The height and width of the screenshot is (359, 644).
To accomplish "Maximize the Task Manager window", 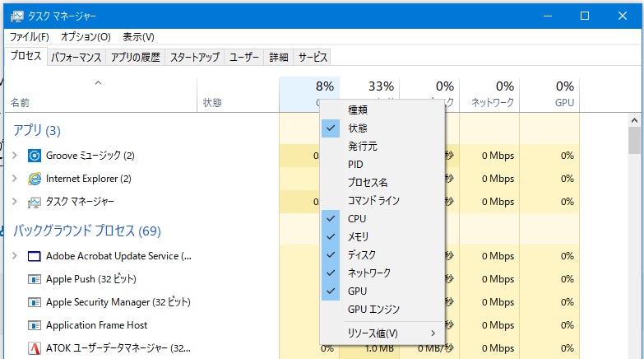I will click(x=585, y=16).
